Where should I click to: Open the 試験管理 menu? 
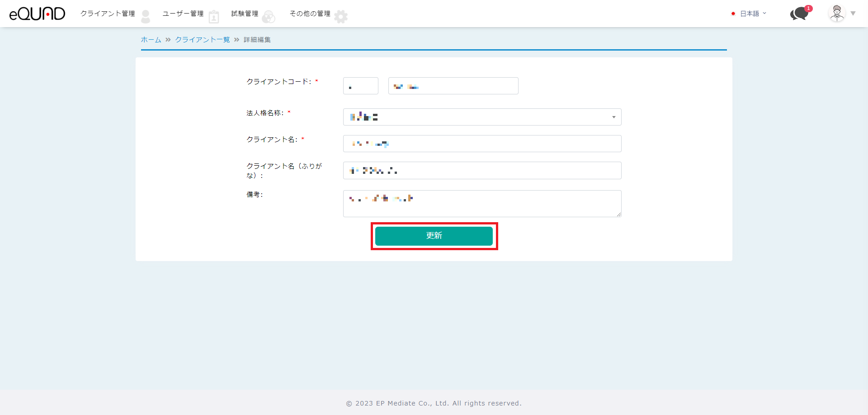point(245,14)
